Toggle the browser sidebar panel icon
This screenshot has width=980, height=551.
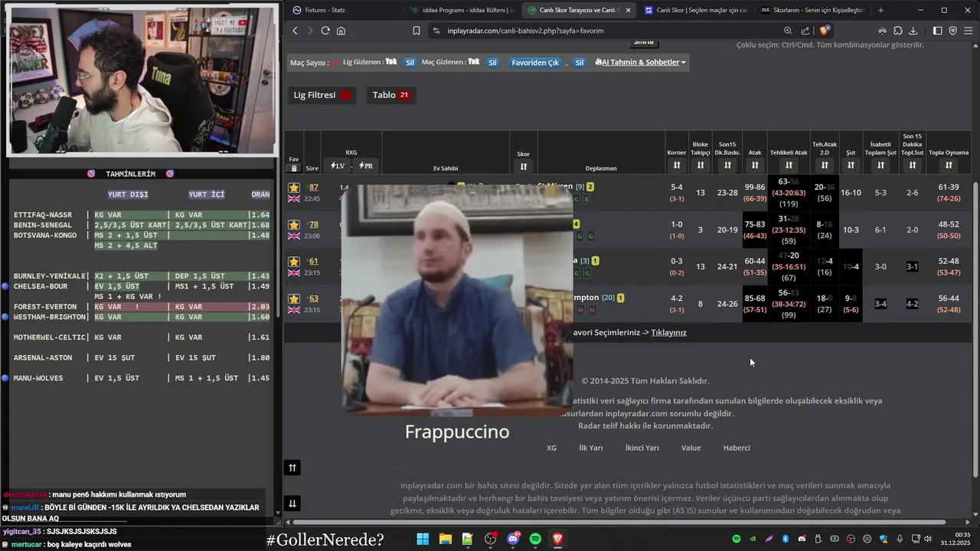(938, 31)
